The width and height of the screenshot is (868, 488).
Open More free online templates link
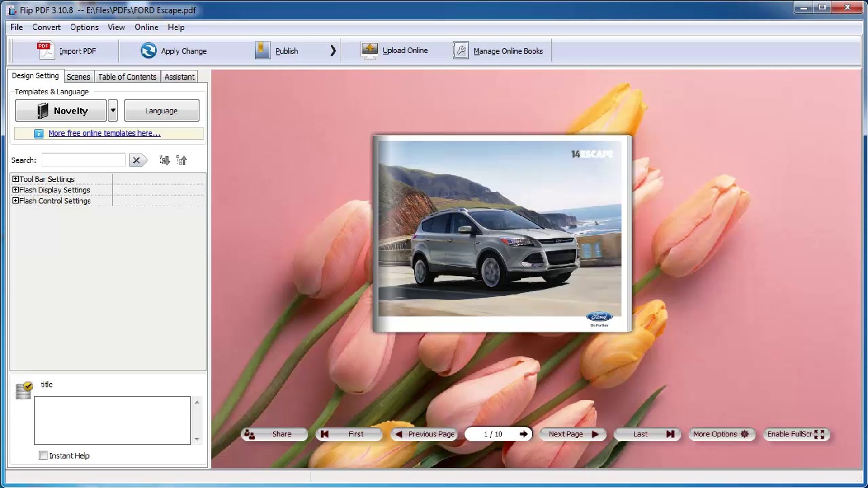coord(104,133)
